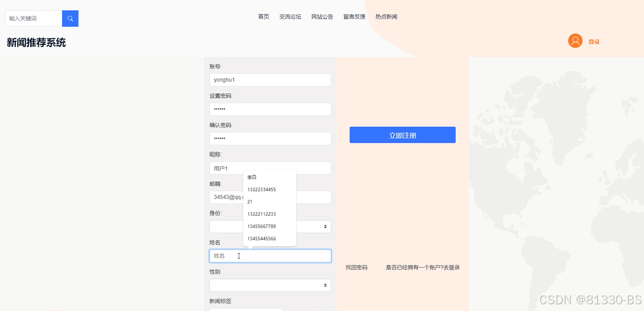Click the orange user avatar icon
This screenshot has height=311, width=644.
pos(575,41)
